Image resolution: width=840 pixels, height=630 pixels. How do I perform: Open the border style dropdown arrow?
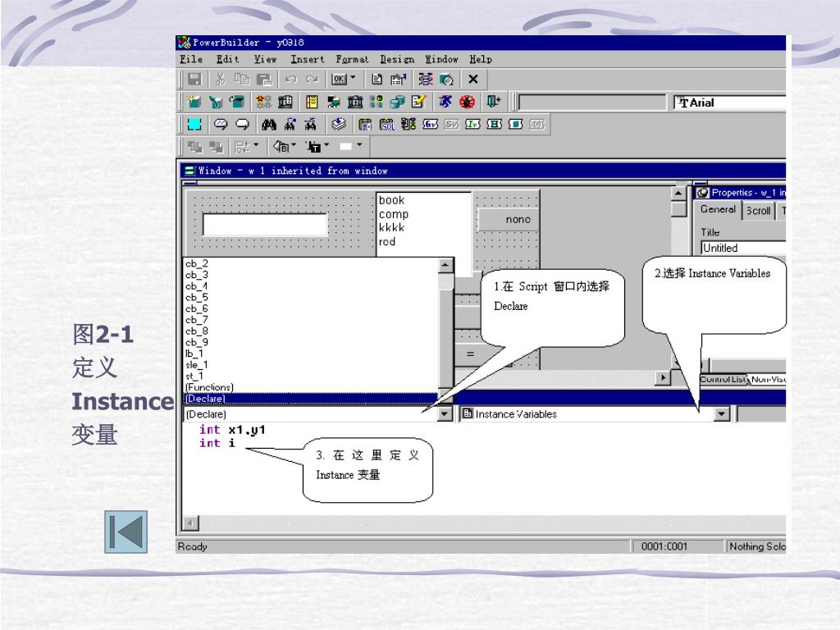(359, 146)
